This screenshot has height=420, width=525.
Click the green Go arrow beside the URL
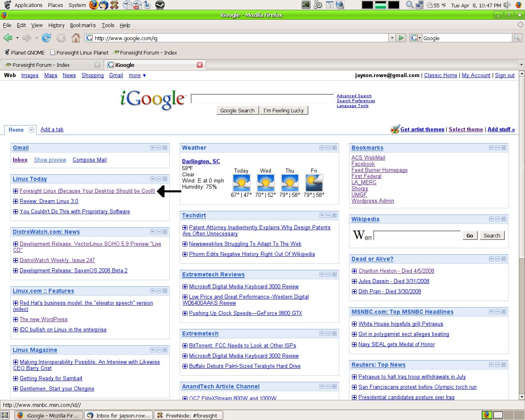click(x=402, y=38)
